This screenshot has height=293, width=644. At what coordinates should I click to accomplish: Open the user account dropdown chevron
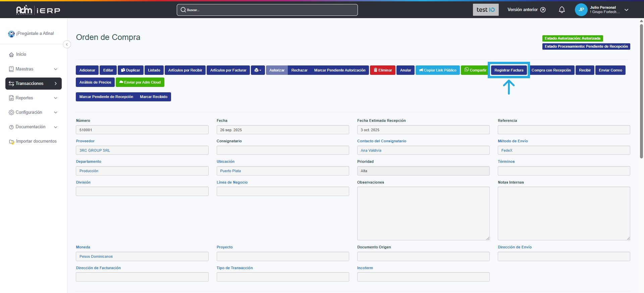pyautogui.click(x=626, y=10)
